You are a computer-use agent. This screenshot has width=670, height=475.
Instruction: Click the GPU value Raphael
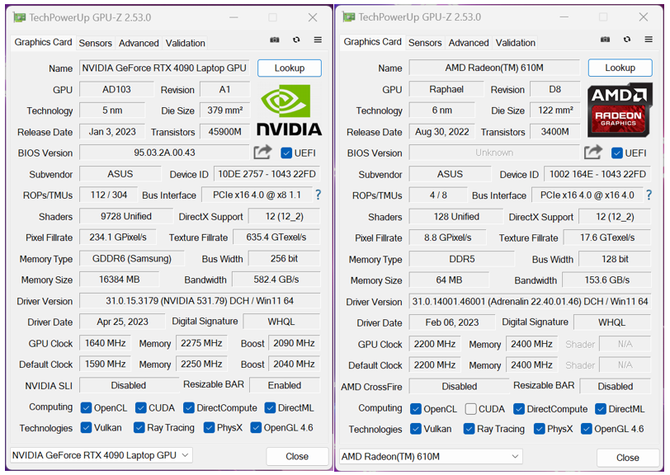(x=446, y=89)
